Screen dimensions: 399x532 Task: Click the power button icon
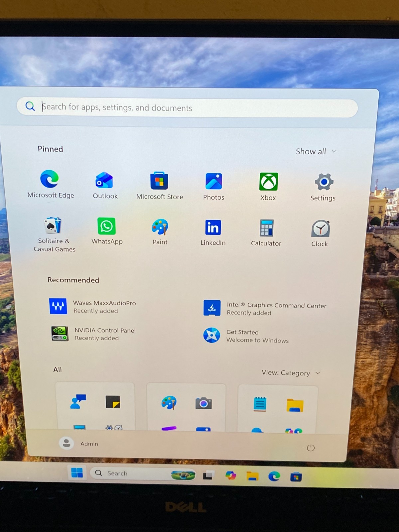pyautogui.click(x=311, y=448)
